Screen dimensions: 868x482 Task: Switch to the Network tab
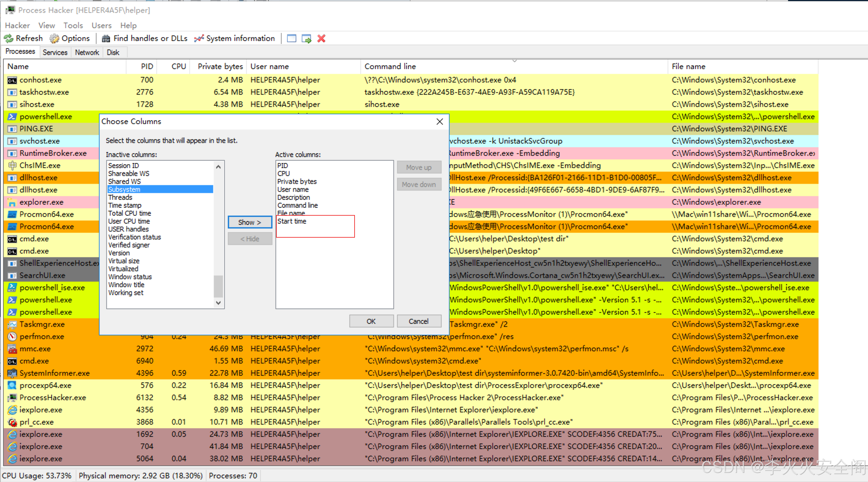point(87,52)
